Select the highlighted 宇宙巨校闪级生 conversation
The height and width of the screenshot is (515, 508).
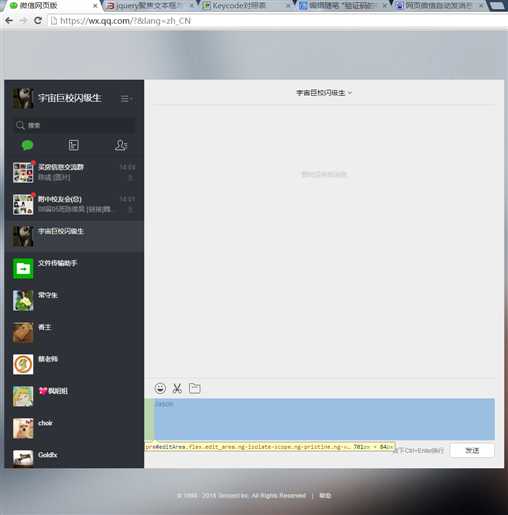[x=74, y=236]
